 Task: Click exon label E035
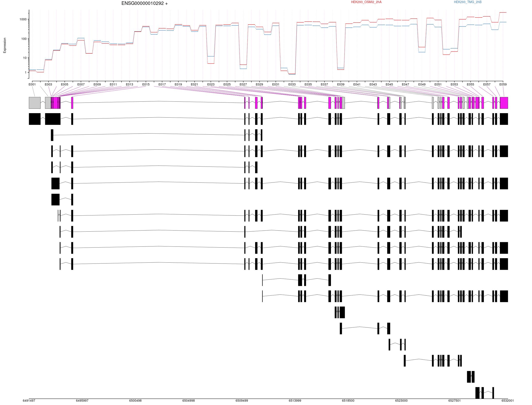308,84
